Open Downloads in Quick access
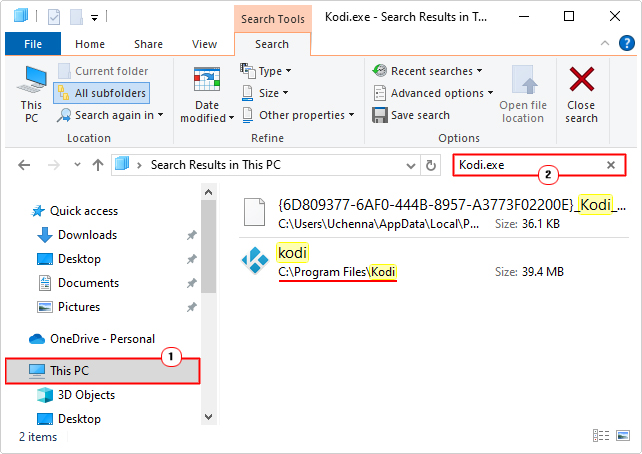The image size is (642, 454). pos(77,235)
